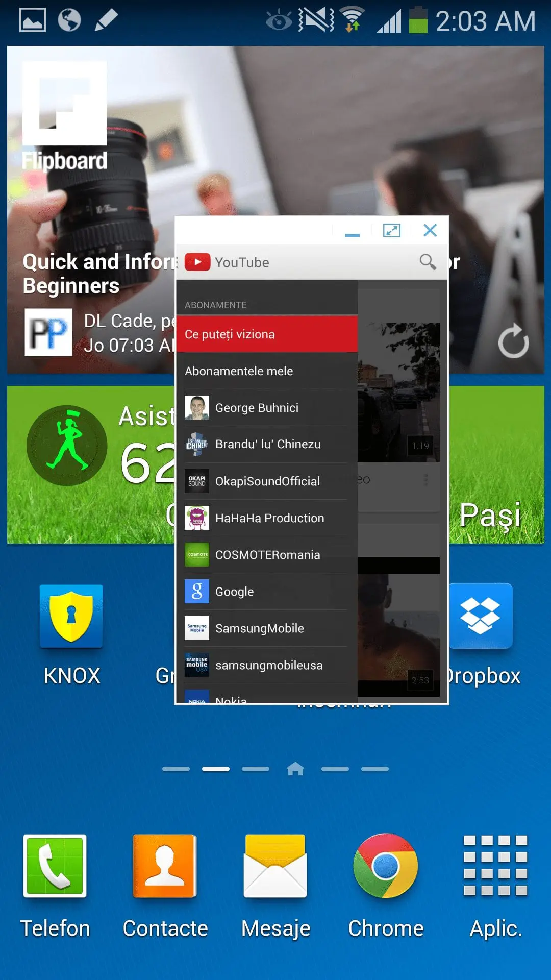The image size is (551, 980).
Task: Tap the image notification icon in status bar
Action: coord(33,20)
